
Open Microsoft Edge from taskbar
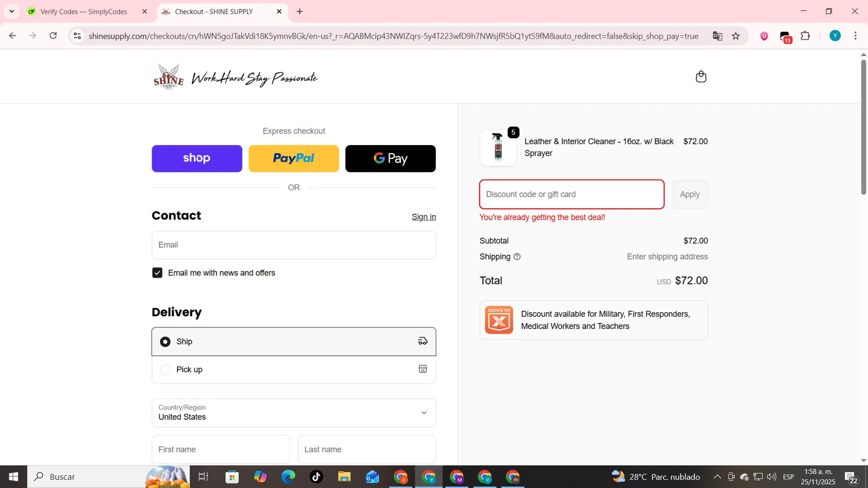[288, 477]
